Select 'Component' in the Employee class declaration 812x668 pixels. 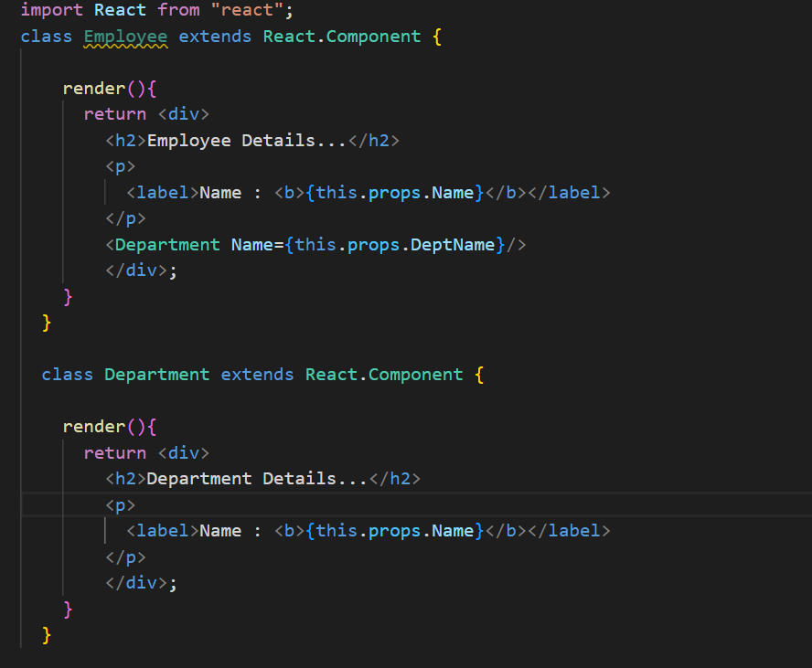tap(373, 37)
